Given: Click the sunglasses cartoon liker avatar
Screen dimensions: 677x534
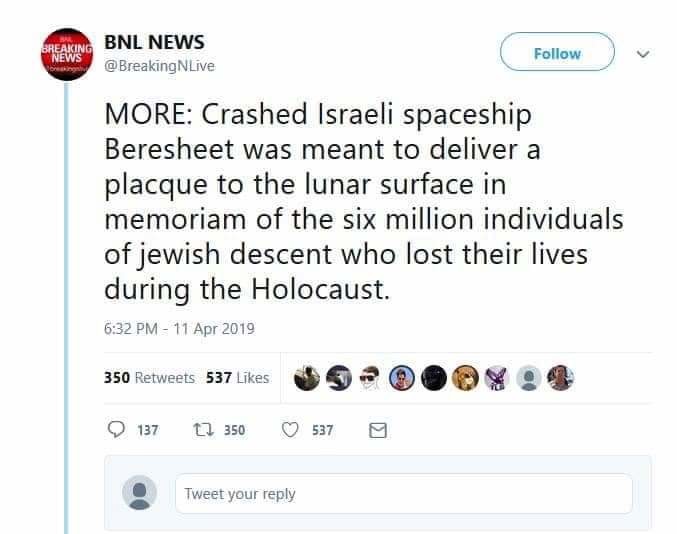Looking at the screenshot, I should [371, 378].
